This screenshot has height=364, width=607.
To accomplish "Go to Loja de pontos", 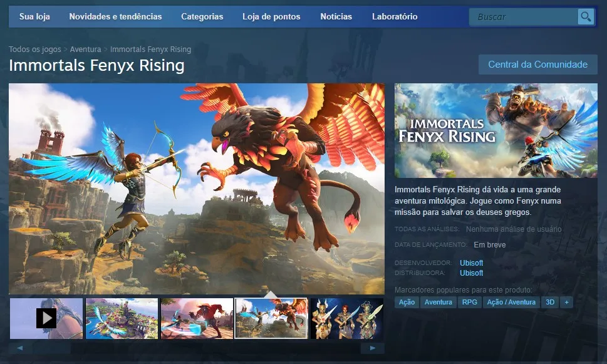I will [x=271, y=17].
